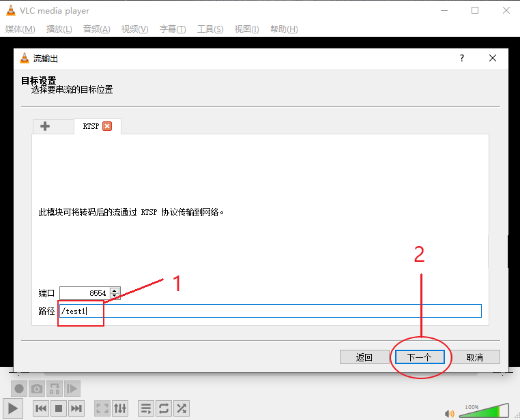Open the 音频(A) menu
520x420 pixels.
click(96, 29)
